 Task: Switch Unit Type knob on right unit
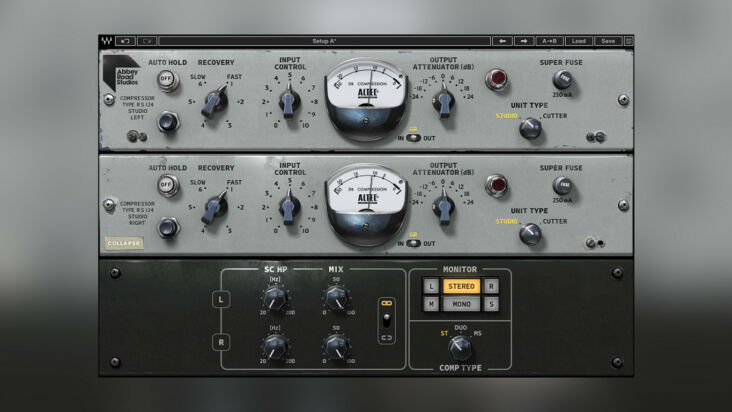[530, 234]
